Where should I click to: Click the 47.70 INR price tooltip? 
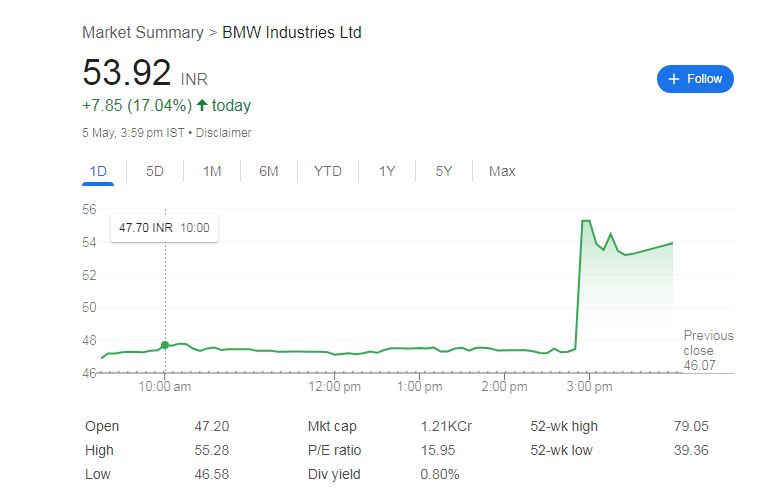pyautogui.click(x=164, y=228)
